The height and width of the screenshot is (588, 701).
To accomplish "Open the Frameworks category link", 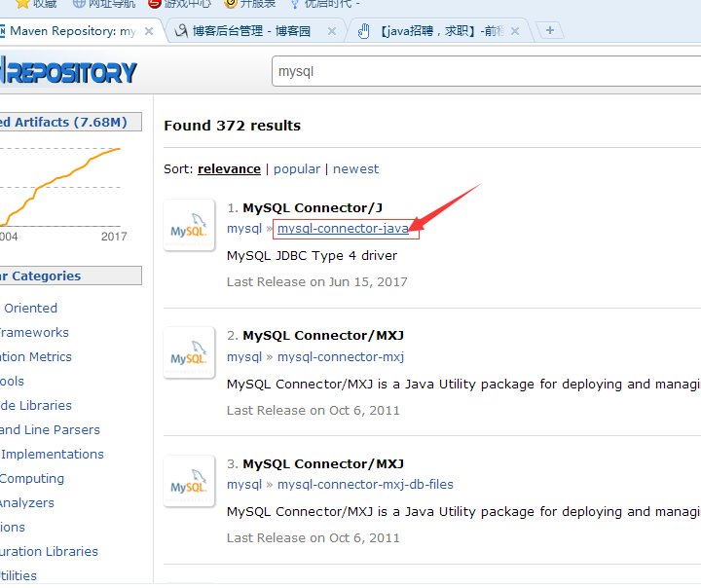I will tap(34, 333).
